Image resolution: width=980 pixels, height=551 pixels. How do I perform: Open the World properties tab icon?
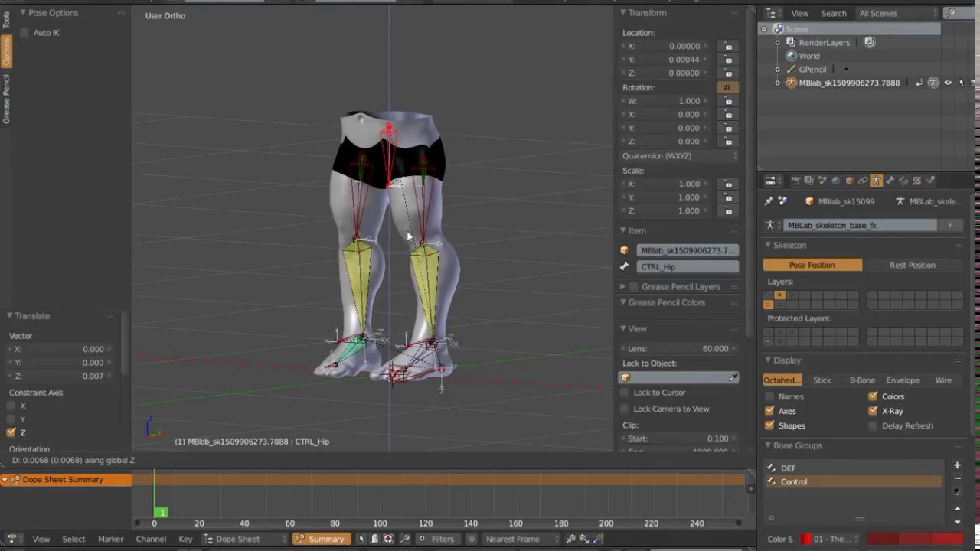836,181
